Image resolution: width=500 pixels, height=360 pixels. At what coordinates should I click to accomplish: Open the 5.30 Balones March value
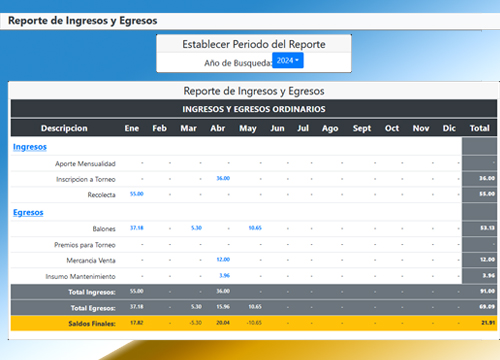point(196,228)
